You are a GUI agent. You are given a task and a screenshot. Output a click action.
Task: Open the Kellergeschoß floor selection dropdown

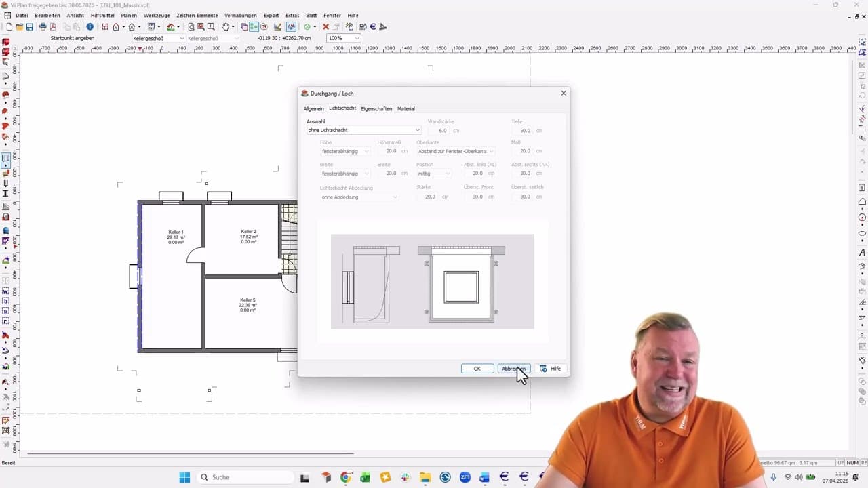pos(158,39)
